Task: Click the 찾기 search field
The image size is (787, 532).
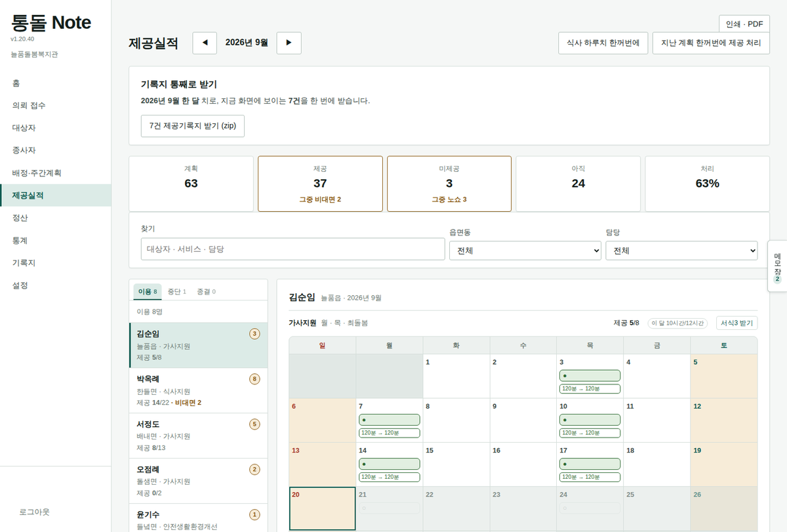Action: click(293, 249)
